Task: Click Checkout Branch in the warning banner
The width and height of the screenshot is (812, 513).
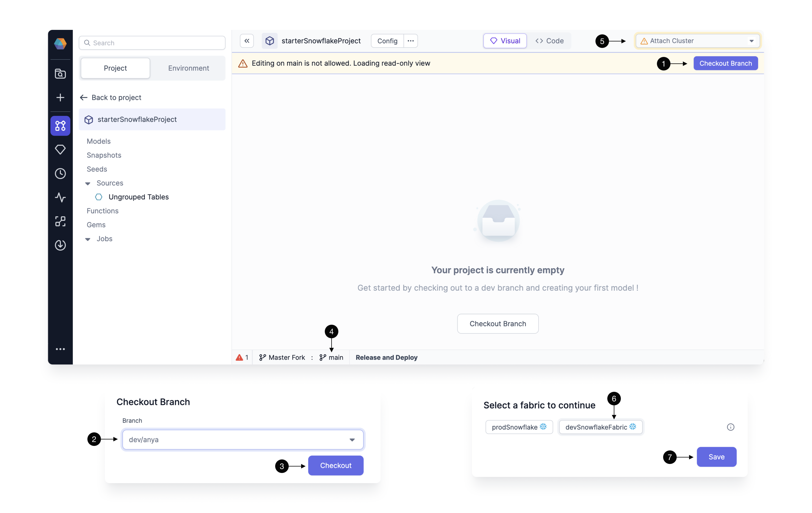Action: tap(726, 63)
